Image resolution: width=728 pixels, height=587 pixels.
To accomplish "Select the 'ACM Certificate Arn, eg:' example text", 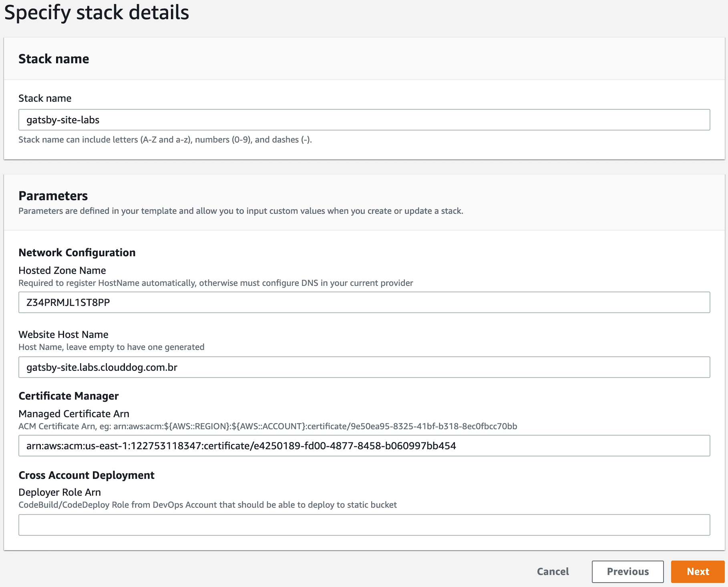I will (268, 426).
